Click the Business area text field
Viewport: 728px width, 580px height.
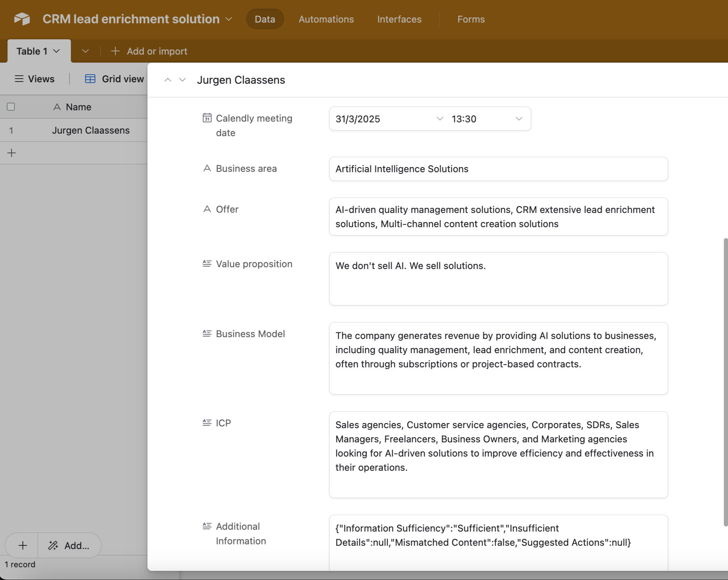pos(498,169)
